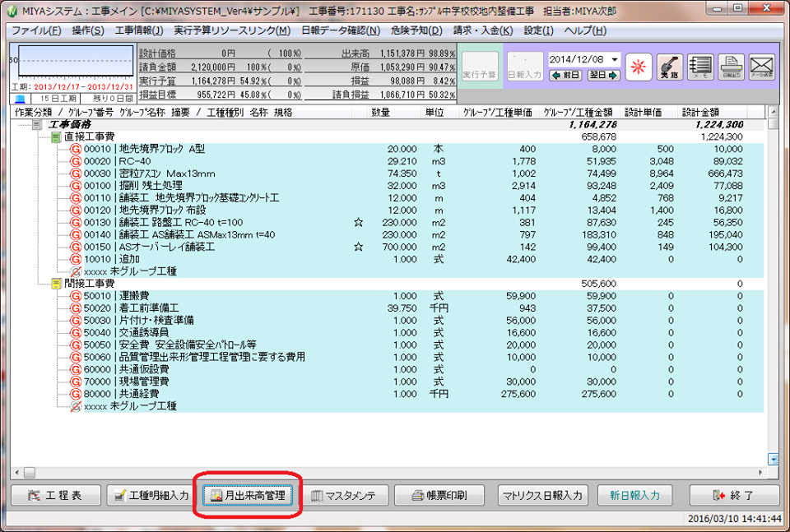Viewport: 790px width, 532px height.
Task: Click the horizontal scrollbar right arrow
Action: [x=760, y=473]
